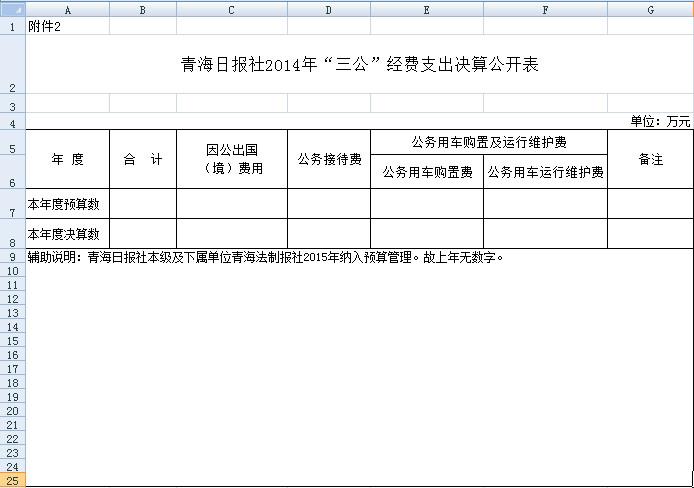694x488 pixels.
Task: Click the 备注 header cell
Action: click(x=651, y=159)
